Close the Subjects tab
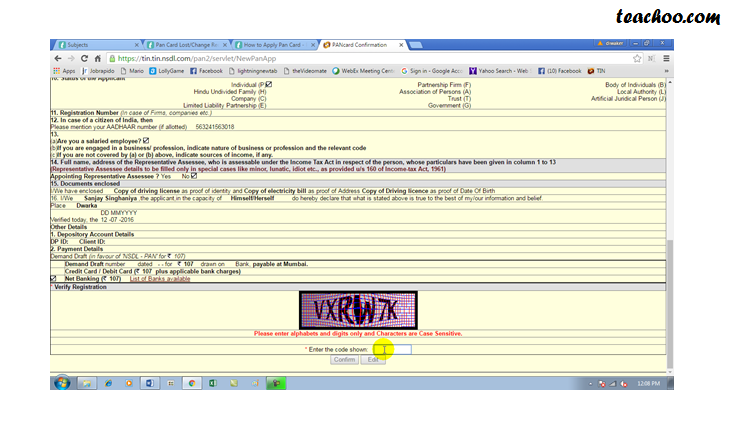This screenshot has width=733, height=447. 137,45
